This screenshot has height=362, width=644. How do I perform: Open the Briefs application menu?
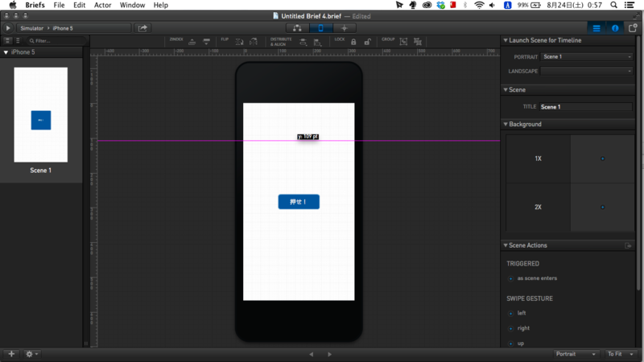tap(35, 5)
